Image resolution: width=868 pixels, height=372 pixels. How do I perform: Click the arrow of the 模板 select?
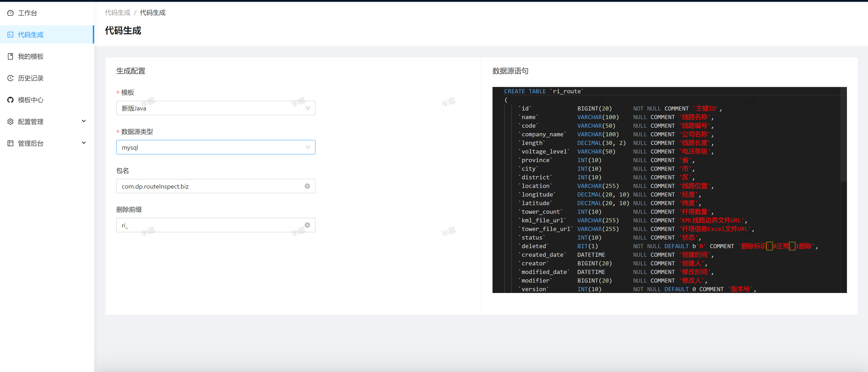308,108
